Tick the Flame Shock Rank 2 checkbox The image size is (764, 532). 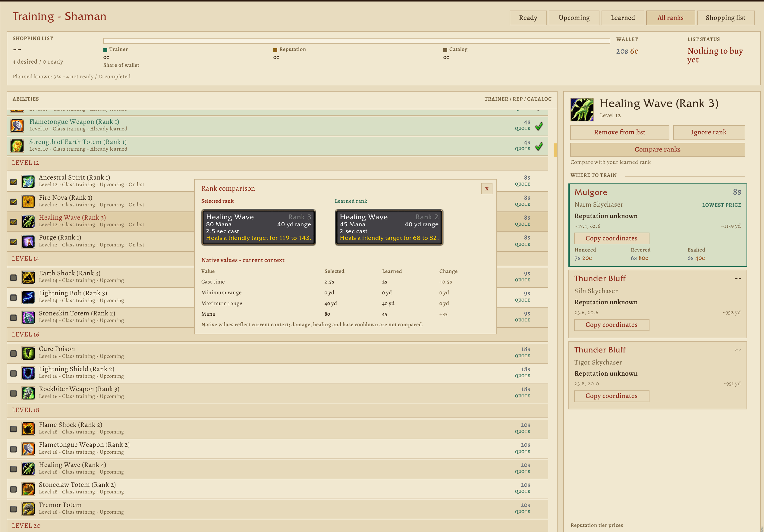[13, 429]
